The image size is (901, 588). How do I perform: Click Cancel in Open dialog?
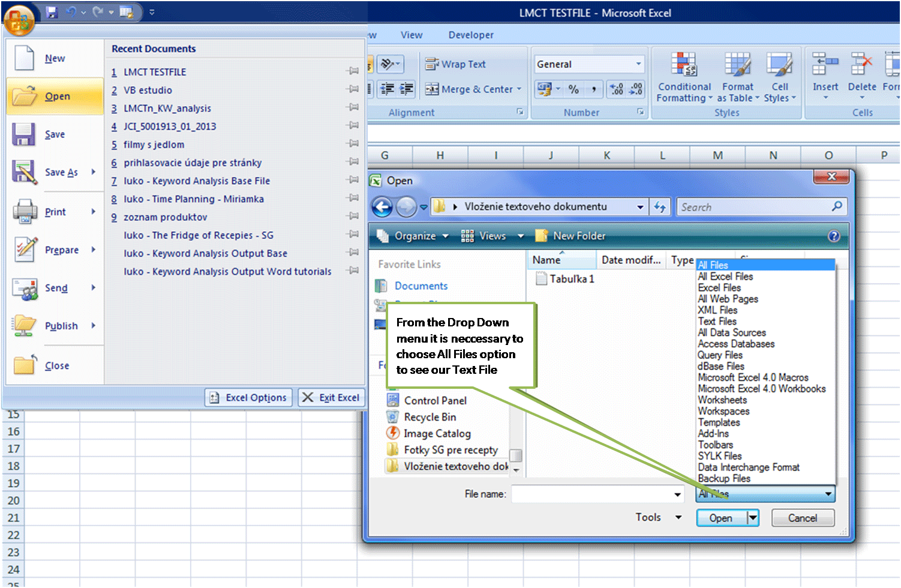(803, 518)
